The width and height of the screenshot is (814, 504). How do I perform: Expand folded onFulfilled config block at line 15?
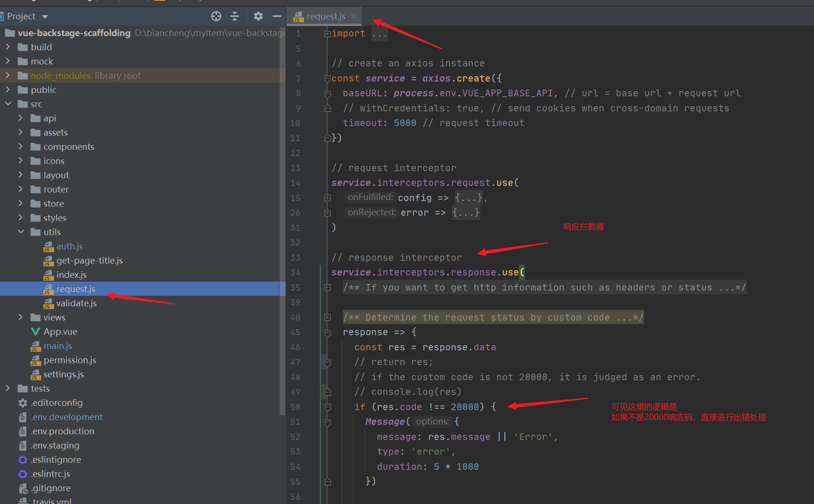coord(327,198)
